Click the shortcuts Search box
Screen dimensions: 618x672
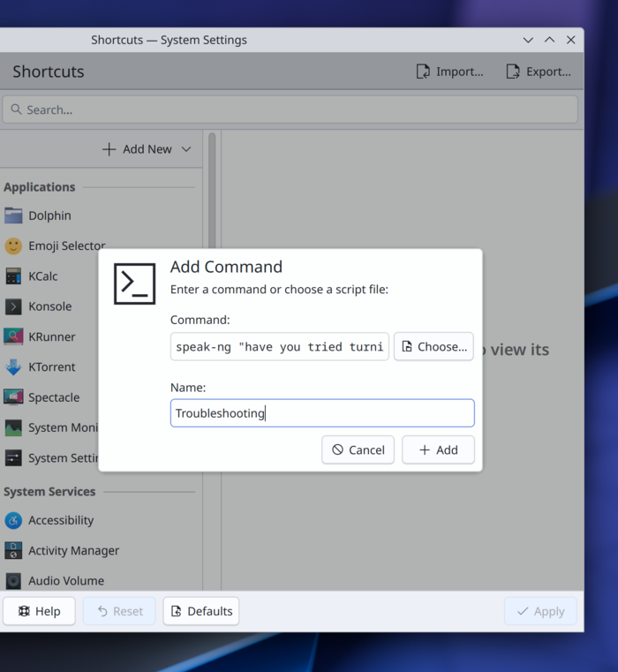(x=290, y=109)
